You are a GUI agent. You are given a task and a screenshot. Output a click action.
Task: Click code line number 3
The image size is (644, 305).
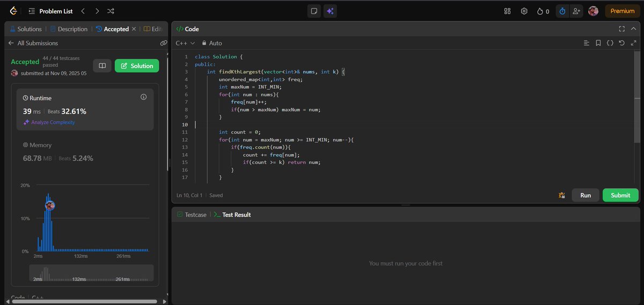[186, 72]
